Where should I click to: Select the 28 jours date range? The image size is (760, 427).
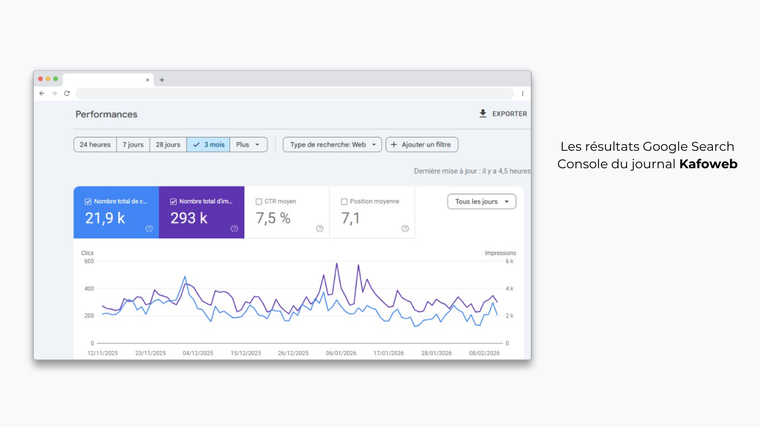168,145
